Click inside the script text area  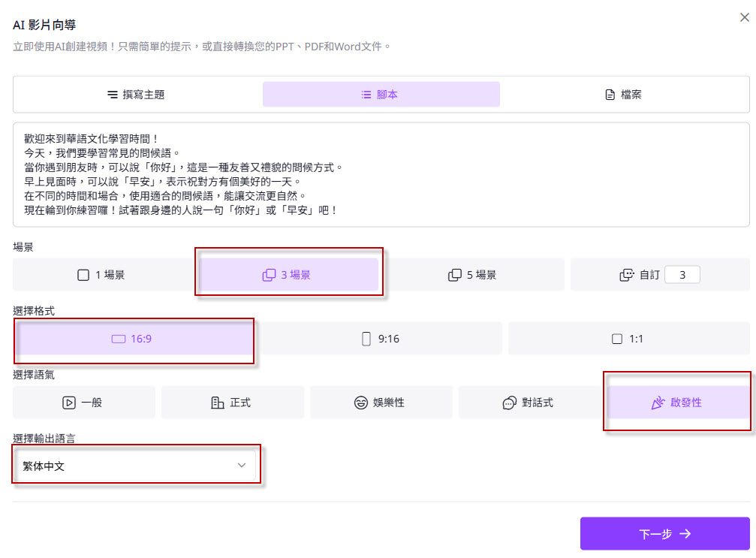pos(381,174)
